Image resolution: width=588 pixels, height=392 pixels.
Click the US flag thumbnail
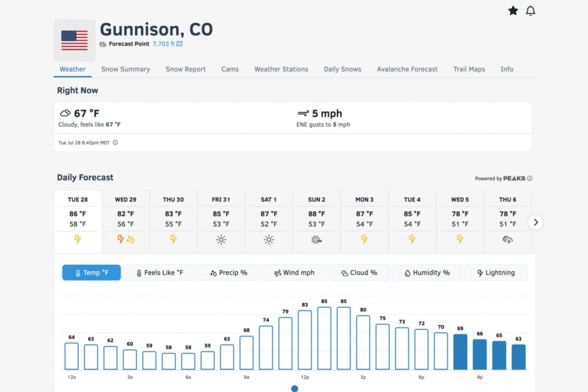(x=75, y=40)
